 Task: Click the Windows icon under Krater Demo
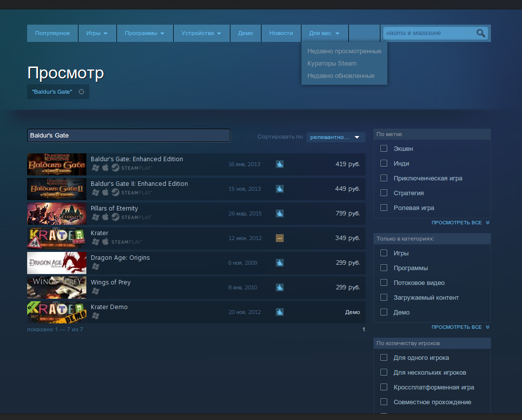click(96, 315)
